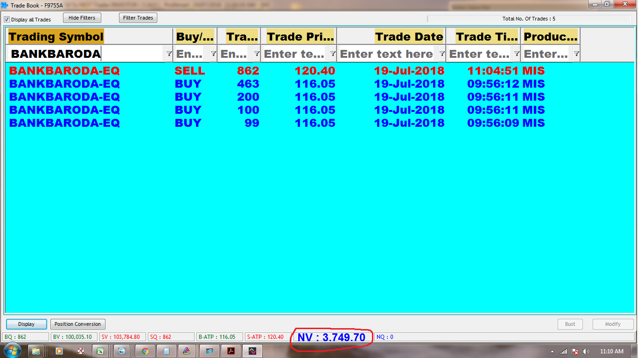Viewport: 644px width, 358px height.
Task: Click the S-ATP : 120.40 status field
Action: tap(268, 337)
